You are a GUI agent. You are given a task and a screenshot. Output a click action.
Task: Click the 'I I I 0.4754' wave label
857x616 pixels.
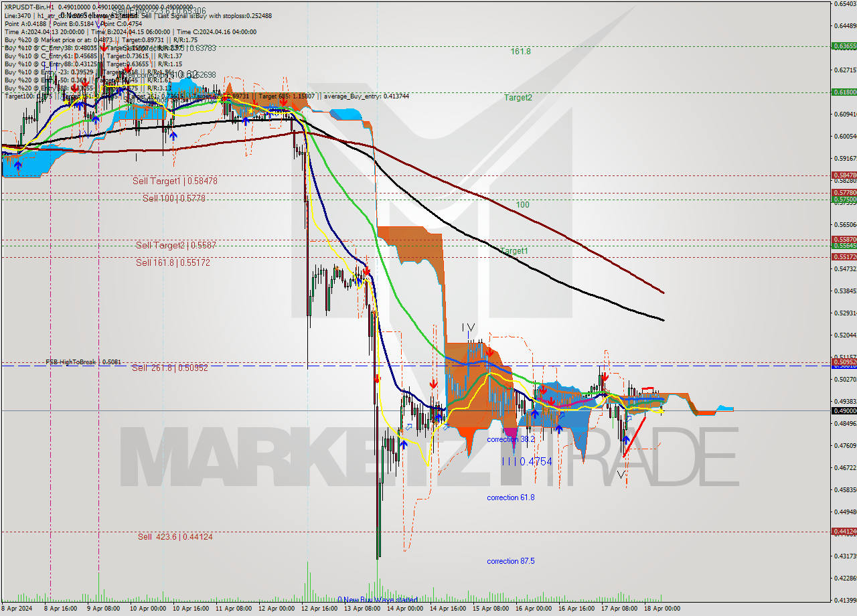(x=527, y=461)
